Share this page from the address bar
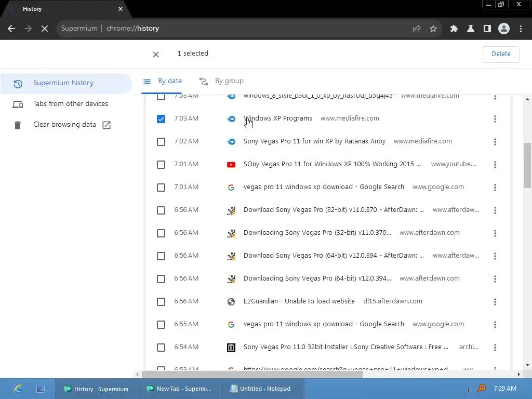This screenshot has height=399, width=532. pos(417,29)
